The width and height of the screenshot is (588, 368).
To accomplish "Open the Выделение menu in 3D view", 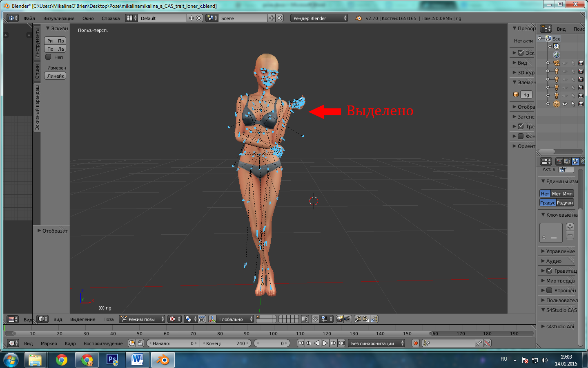I will tap(83, 319).
